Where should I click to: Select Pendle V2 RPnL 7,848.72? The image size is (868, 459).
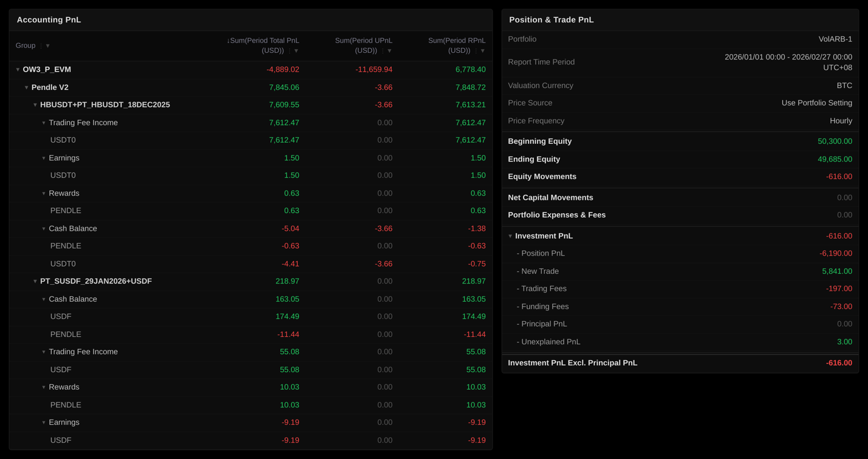point(470,87)
